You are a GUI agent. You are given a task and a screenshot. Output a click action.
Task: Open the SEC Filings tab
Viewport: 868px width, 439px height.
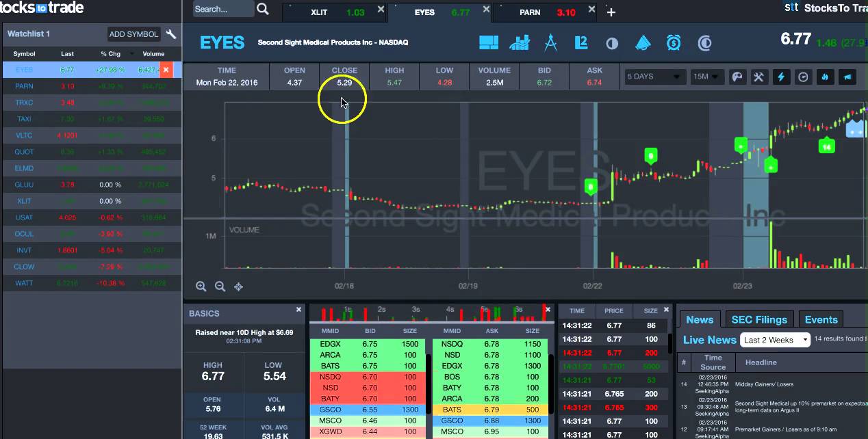[x=759, y=319]
